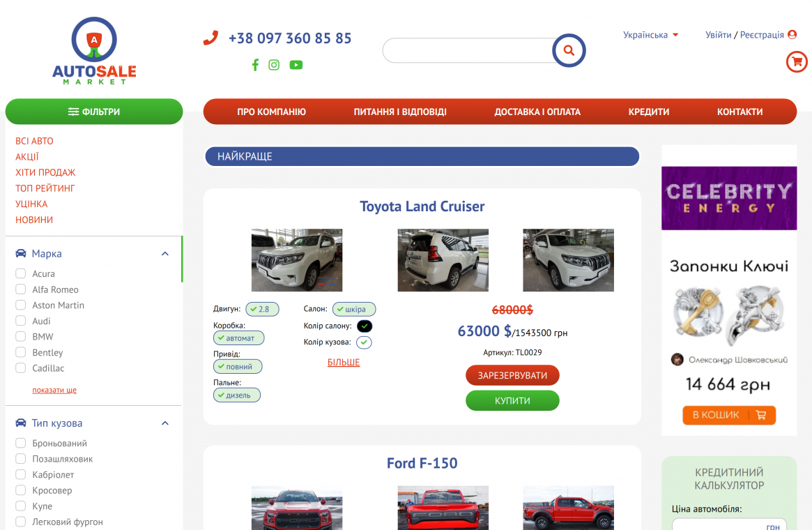Check the Кабріолет body type
The height and width of the screenshot is (530, 812).
click(x=21, y=474)
